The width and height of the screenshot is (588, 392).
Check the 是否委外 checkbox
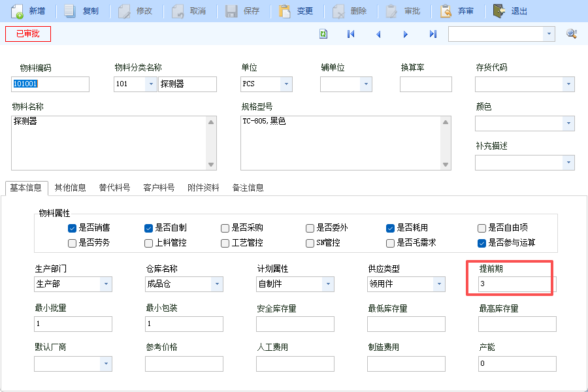pos(310,228)
